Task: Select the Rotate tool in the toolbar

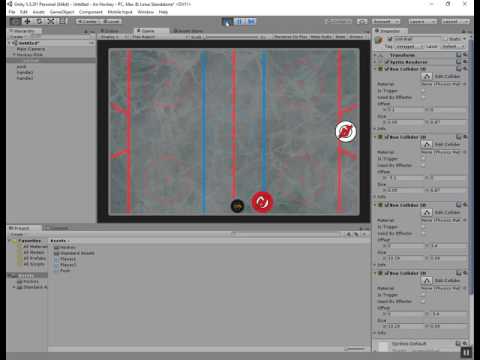Action: (x=39, y=21)
